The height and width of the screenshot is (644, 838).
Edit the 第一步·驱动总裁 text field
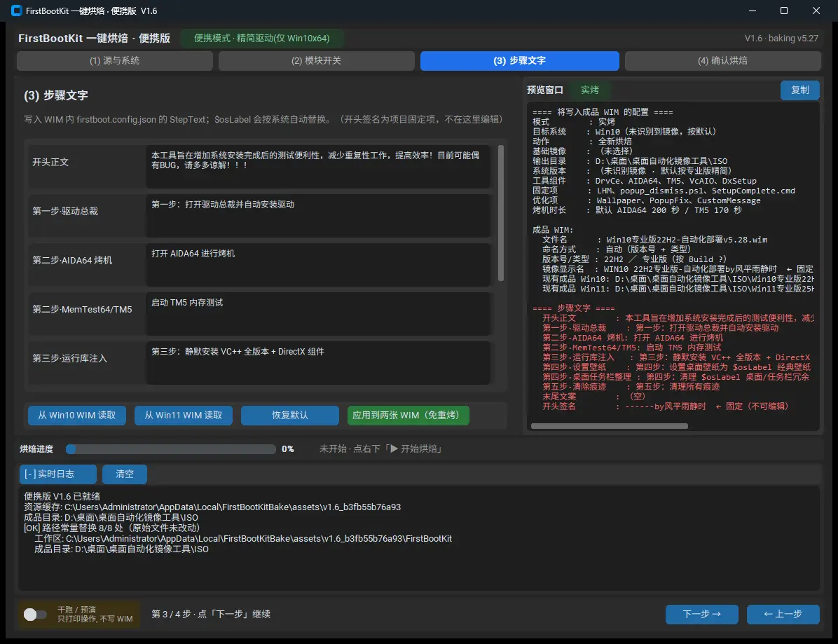point(318,215)
